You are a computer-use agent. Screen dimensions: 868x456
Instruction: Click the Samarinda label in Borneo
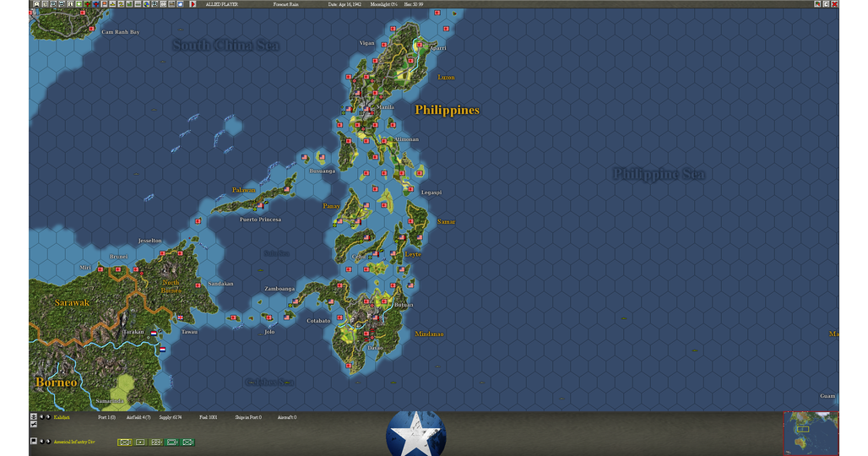(110, 401)
